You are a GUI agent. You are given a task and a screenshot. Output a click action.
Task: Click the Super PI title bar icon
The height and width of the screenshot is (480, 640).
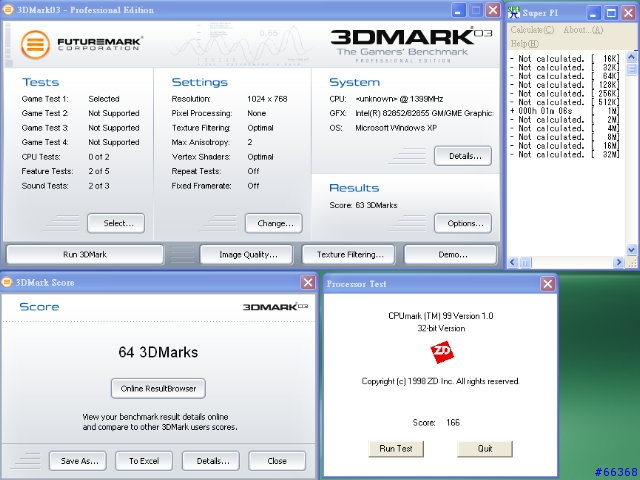tap(513, 13)
